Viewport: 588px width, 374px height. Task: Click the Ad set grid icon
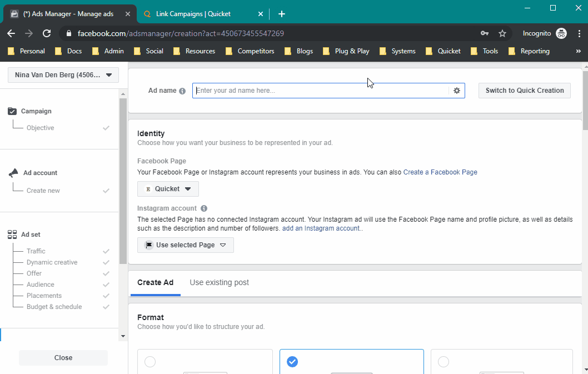pos(12,235)
